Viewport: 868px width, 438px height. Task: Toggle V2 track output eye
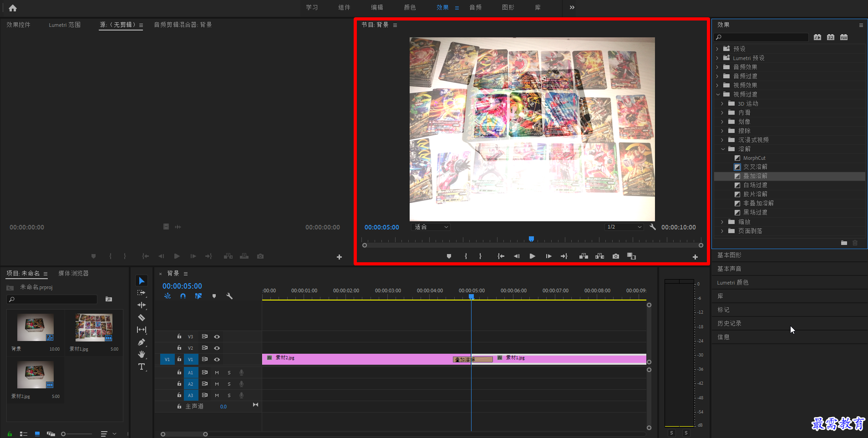tap(217, 348)
